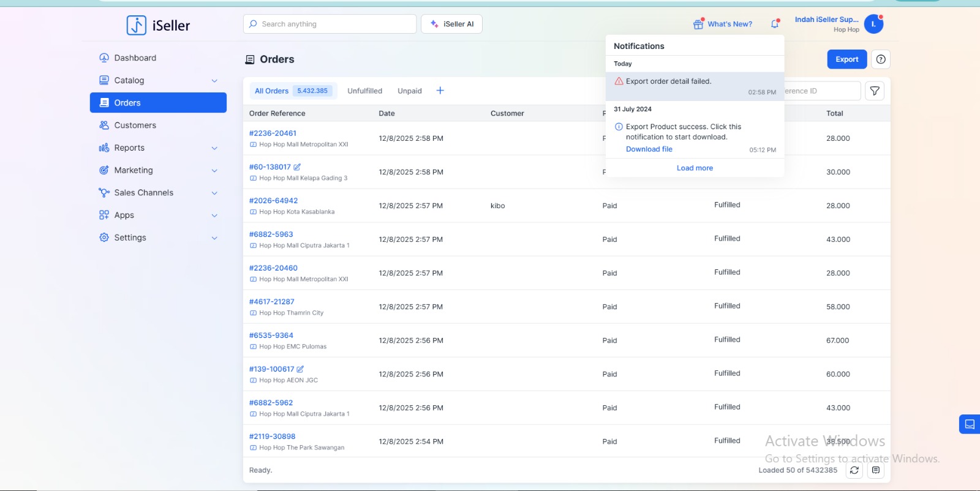
Task: Click the notification bell icon
Action: point(775,24)
